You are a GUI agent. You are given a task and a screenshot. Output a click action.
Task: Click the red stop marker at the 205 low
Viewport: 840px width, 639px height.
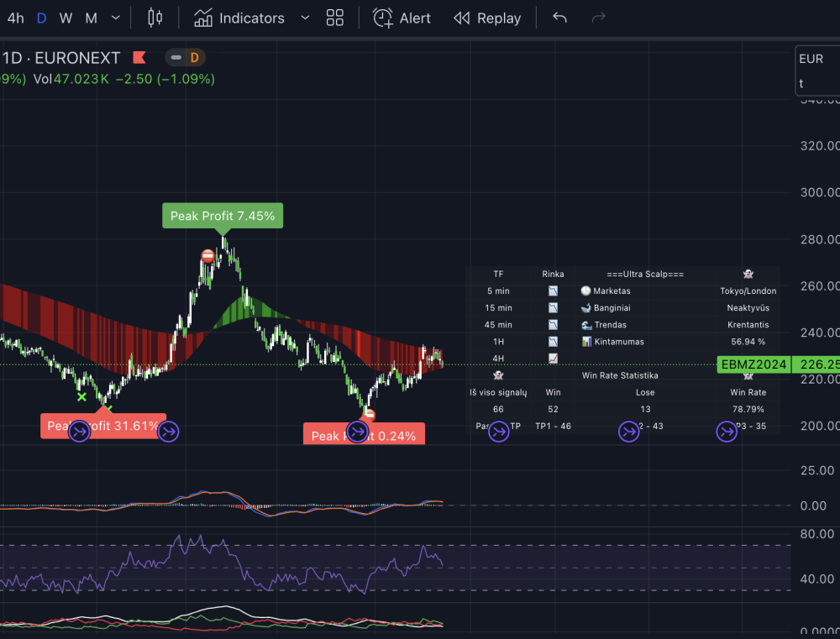369,414
